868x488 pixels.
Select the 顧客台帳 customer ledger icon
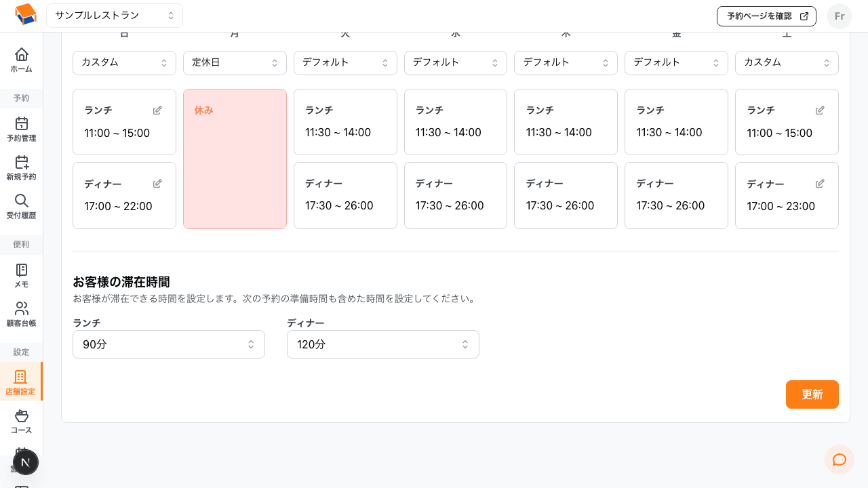click(21, 313)
